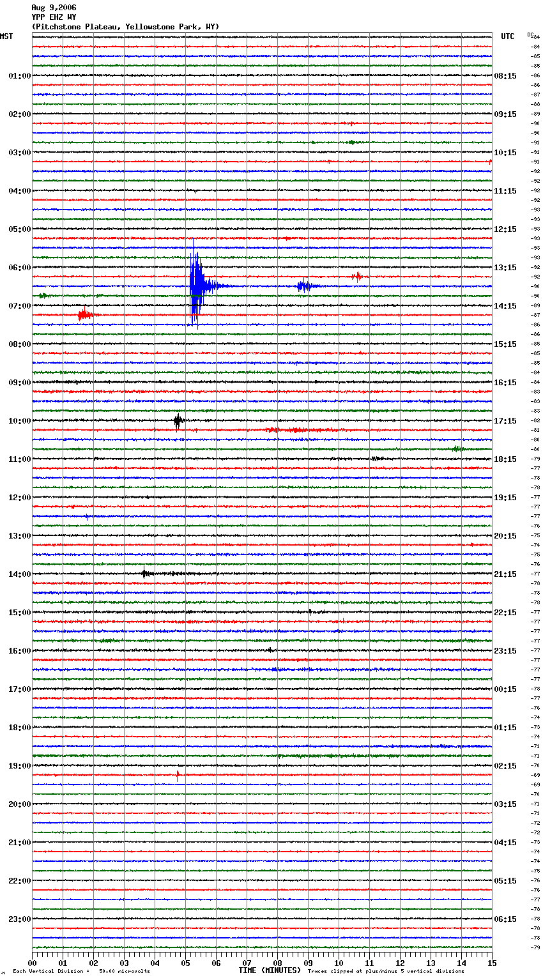Select the 13:00 MST time label
This screenshot has width=543, height=980.
pyautogui.click(x=20, y=536)
